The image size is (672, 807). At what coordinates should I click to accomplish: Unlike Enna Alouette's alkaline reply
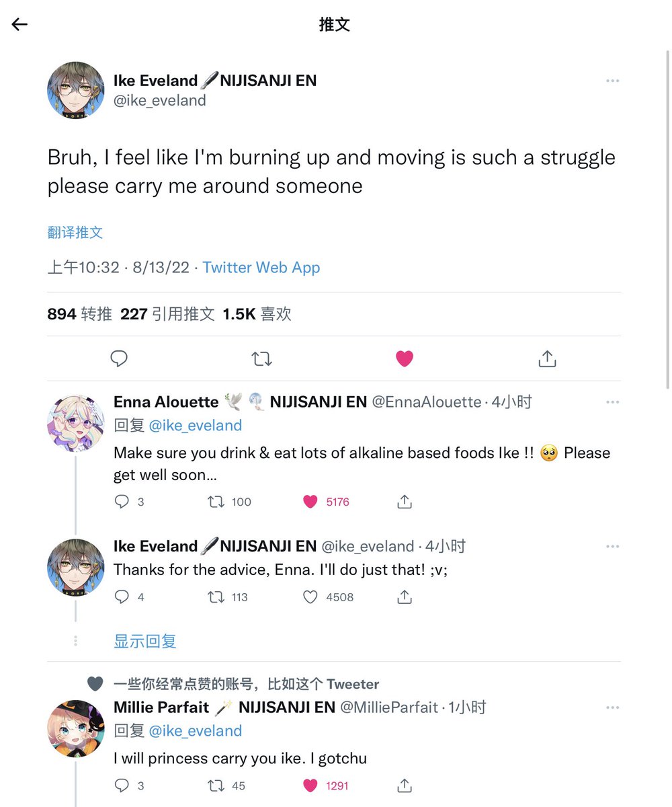(x=310, y=502)
